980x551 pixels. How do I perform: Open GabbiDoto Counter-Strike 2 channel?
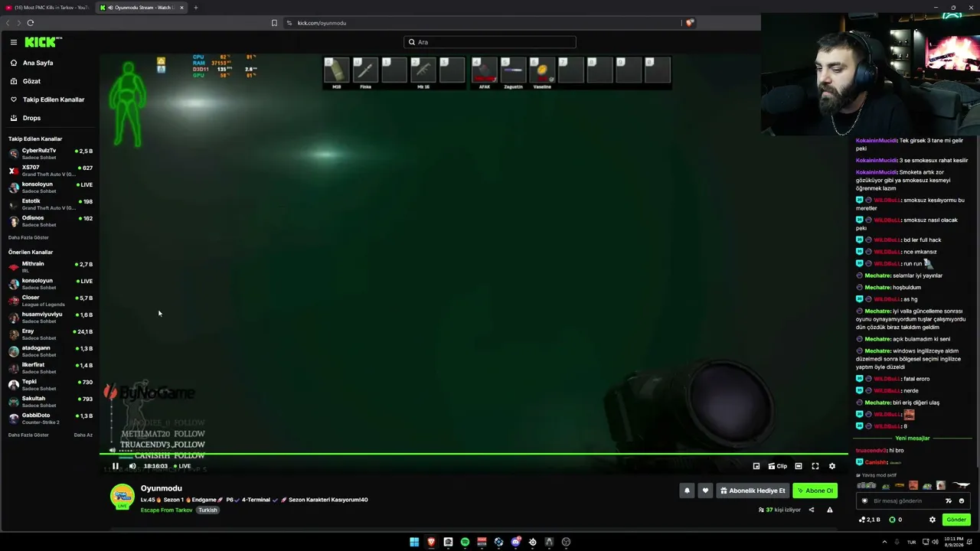point(51,418)
